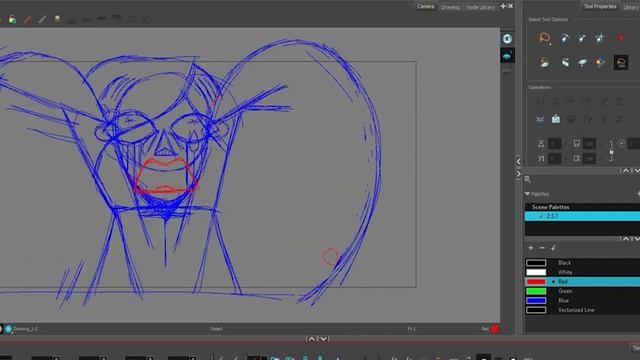Image resolution: width=640 pixels, height=360 pixels.
Task: Click the red current colour square in status bar
Action: coord(495,329)
